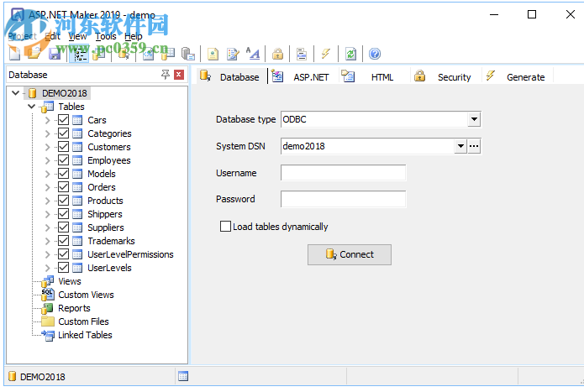The image size is (584, 392).
Task: Click the Linked Tables node icon
Action: point(48,335)
